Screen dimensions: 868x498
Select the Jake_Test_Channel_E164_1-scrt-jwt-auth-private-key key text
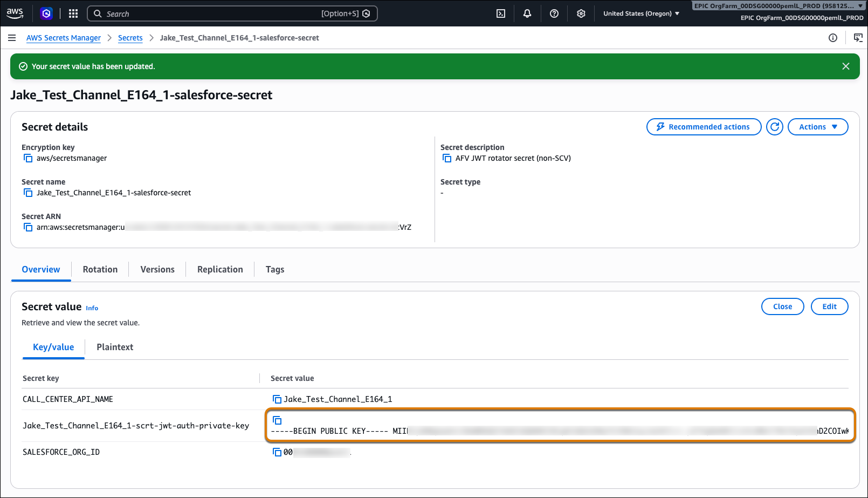tap(136, 426)
